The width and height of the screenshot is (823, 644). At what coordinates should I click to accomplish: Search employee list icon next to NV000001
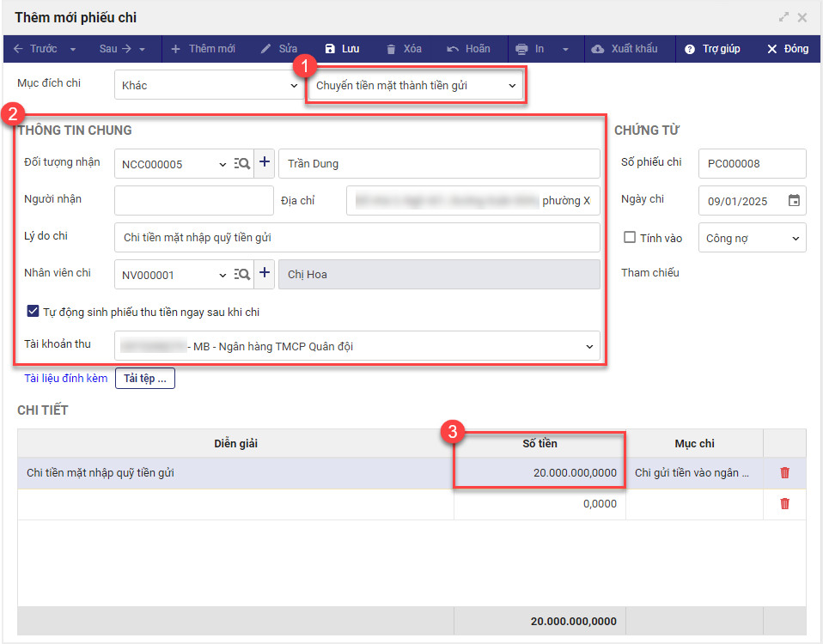click(x=242, y=274)
